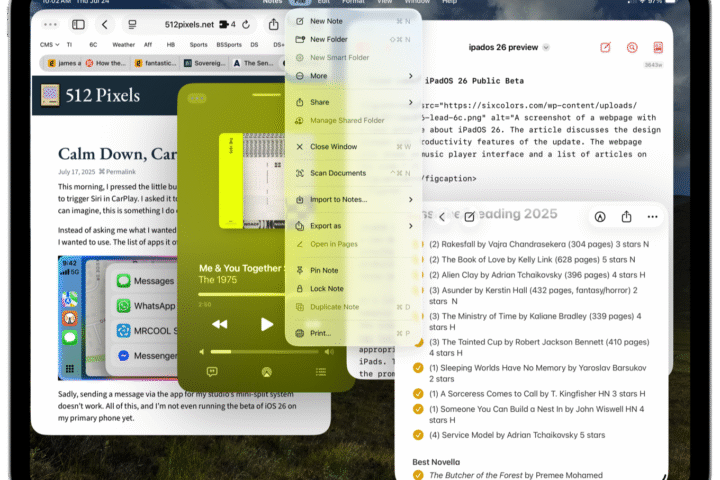Image resolution: width=720 pixels, height=480 pixels.
Task: Switch to the 'How the...' Safari tab
Action: (x=106, y=63)
